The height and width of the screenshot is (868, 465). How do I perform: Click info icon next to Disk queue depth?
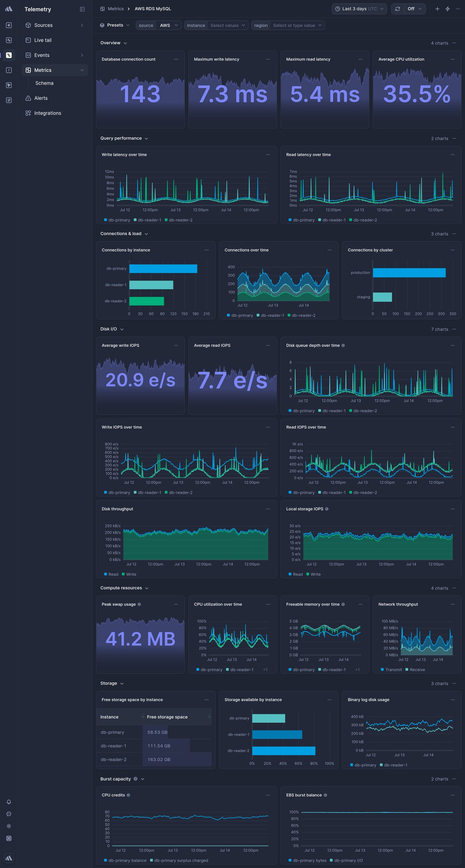(343, 346)
